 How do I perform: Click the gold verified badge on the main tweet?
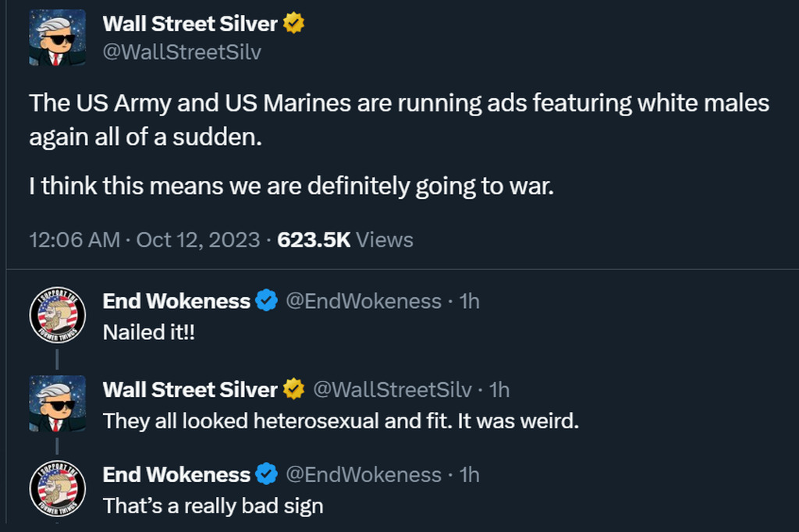coord(293,24)
